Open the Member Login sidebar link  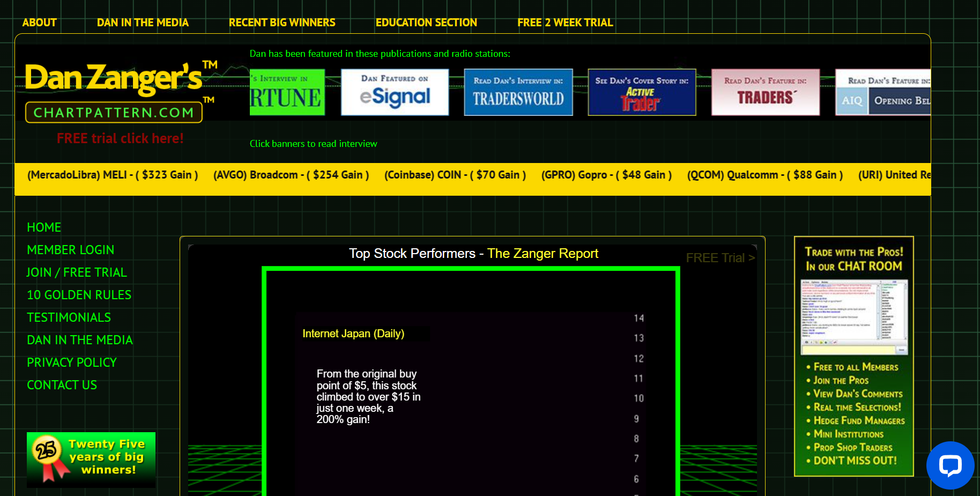70,250
